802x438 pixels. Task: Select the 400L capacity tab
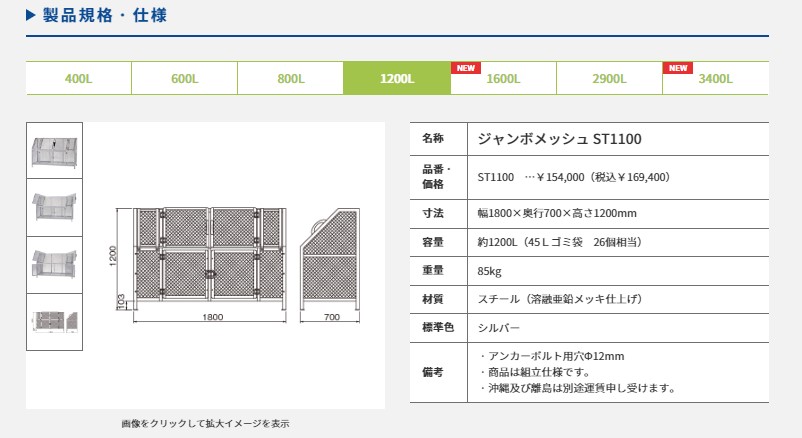point(79,78)
